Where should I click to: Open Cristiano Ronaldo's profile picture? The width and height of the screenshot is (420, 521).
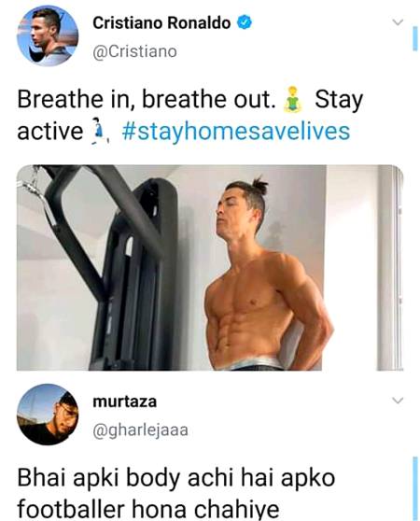pyautogui.click(x=48, y=36)
